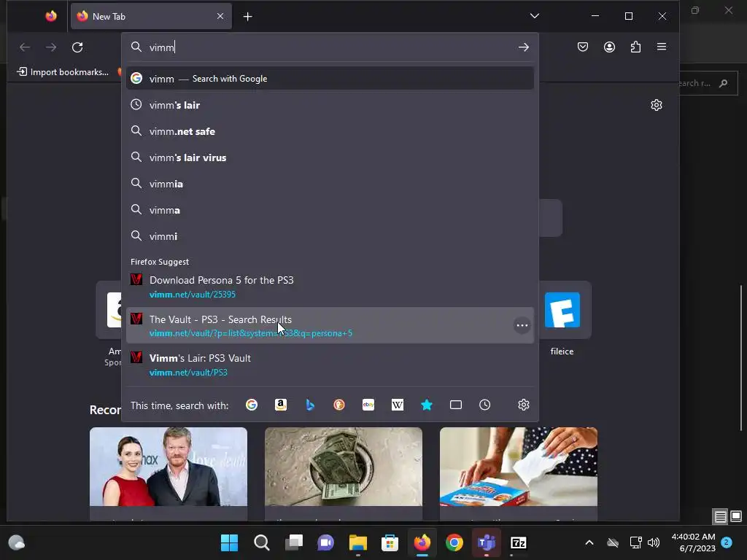
Task: Search in History clock icon
Action: [x=485, y=405]
